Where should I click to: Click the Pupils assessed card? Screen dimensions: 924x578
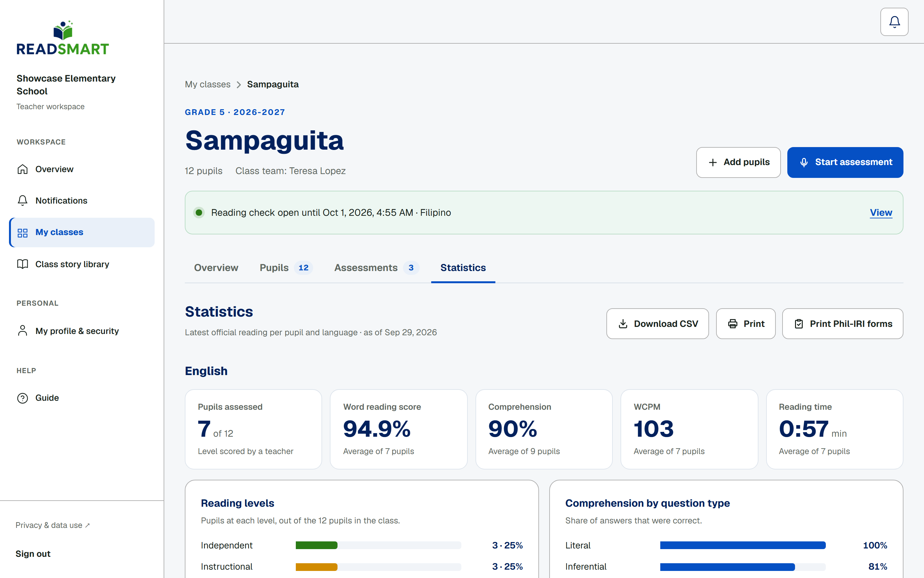point(253,429)
